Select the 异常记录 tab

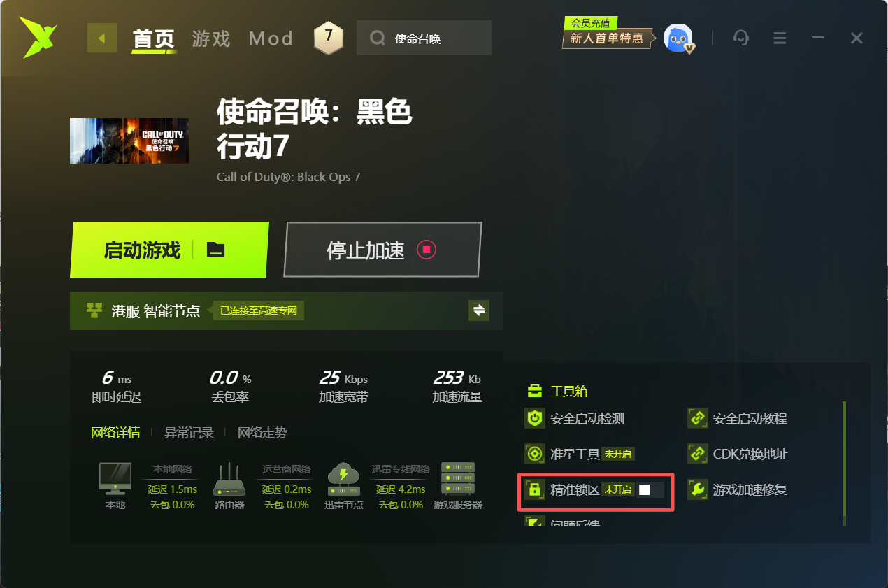(x=189, y=433)
